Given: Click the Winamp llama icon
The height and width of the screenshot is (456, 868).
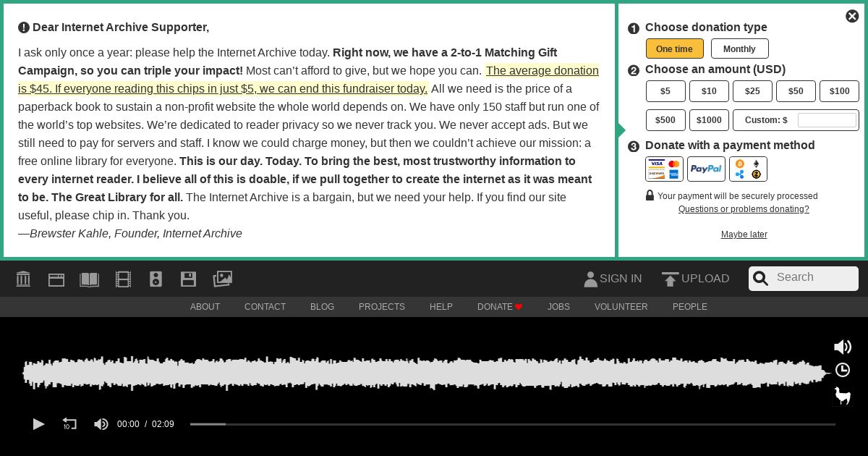Looking at the screenshot, I should pos(843,395).
